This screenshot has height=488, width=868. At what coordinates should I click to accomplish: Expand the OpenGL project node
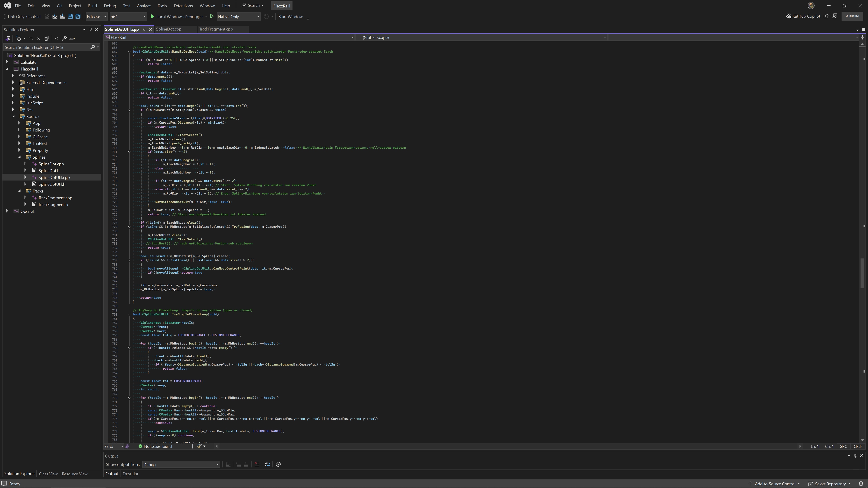tap(7, 211)
